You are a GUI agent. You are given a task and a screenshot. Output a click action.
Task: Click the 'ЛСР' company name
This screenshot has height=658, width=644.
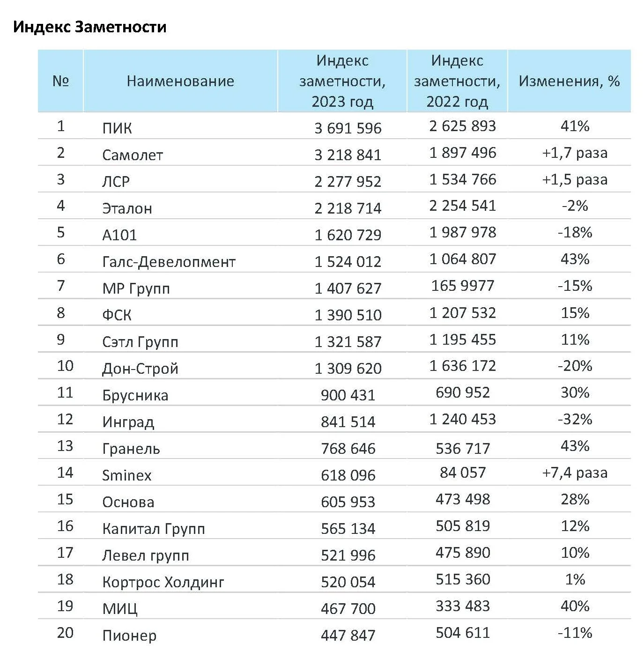pos(116,181)
